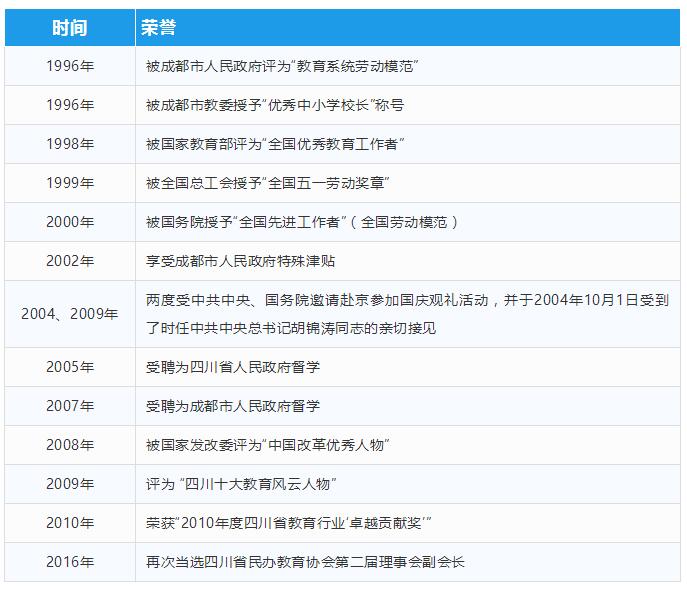Image resolution: width=687 pixels, height=589 pixels.
Task: Select the 1999年 year cell
Action: coord(70,183)
